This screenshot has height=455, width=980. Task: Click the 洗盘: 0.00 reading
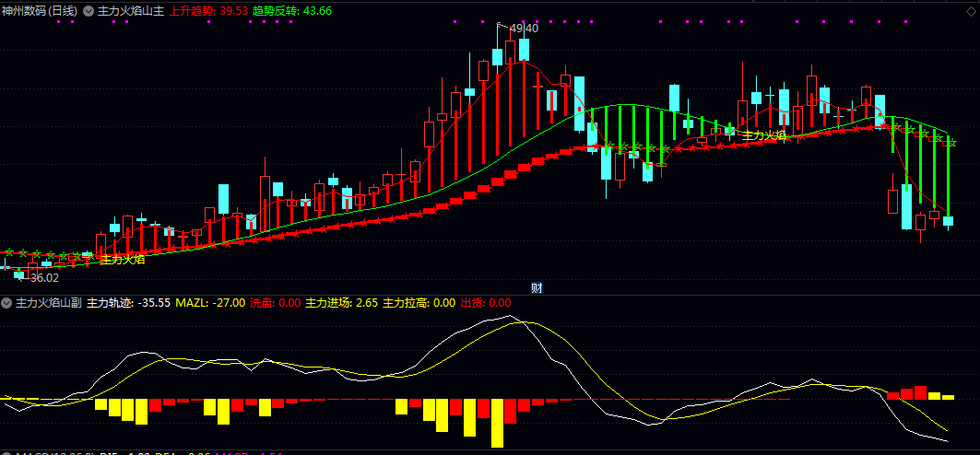pos(275,303)
